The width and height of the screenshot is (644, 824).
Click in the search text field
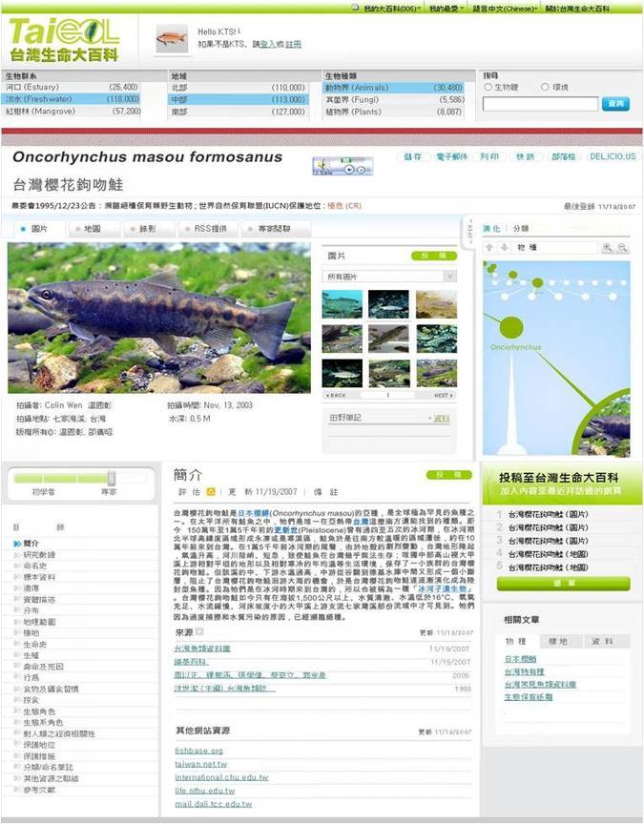[540, 104]
